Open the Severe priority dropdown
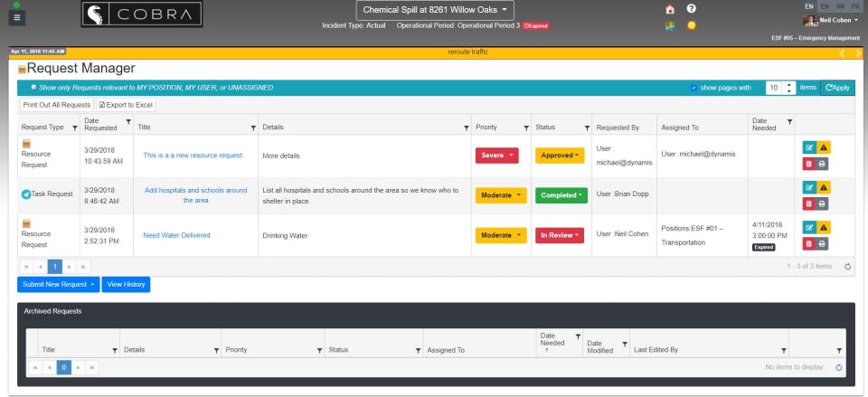Viewport: 868px width, 397px height. coord(496,156)
